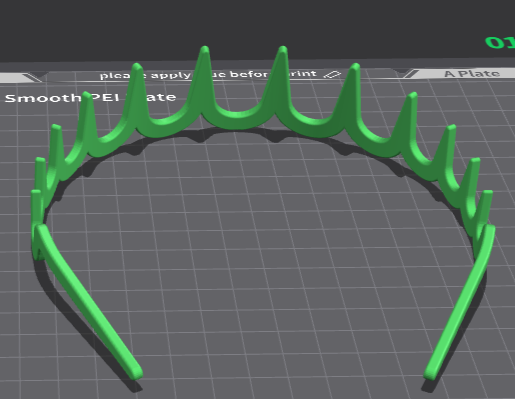Click the "Smooth PEI Plate" bed label
515x399 pixels.
90,98
